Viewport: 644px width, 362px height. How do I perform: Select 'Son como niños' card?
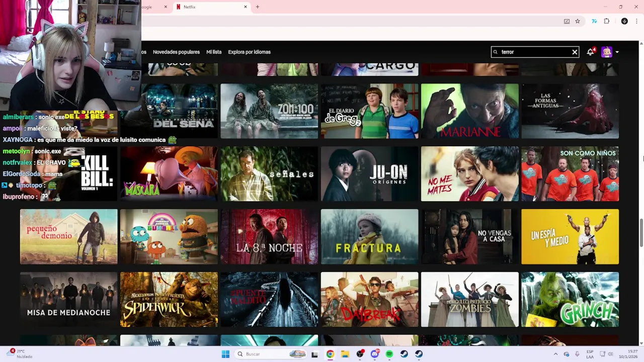pyautogui.click(x=570, y=174)
